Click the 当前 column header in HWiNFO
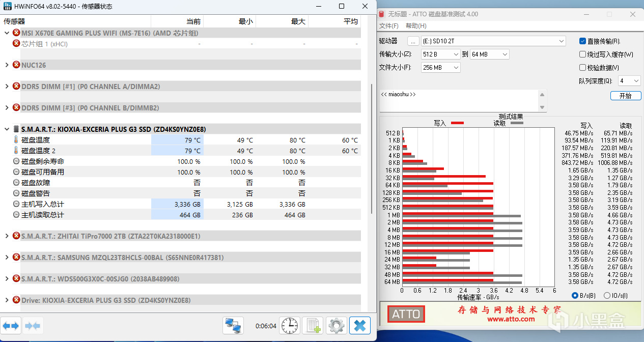Screen dimensions: 644x342 coord(178,21)
